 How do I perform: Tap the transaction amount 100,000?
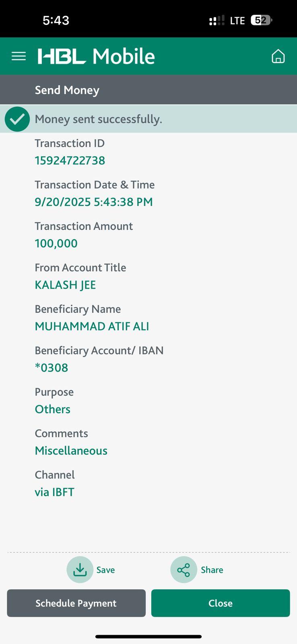pyautogui.click(x=56, y=244)
